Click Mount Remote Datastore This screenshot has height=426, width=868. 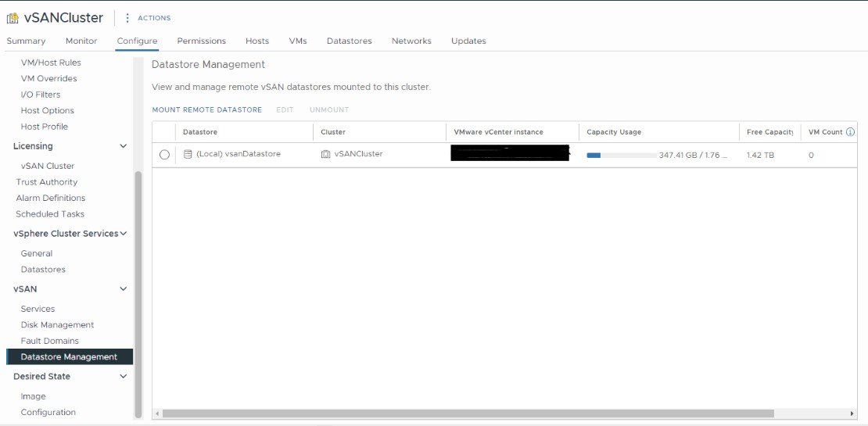point(207,110)
